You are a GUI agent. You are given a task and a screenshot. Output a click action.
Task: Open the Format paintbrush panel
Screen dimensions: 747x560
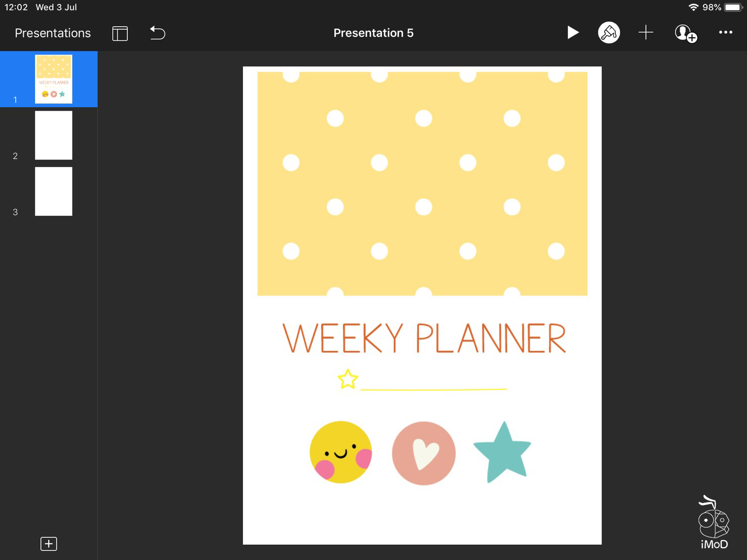[x=609, y=33]
